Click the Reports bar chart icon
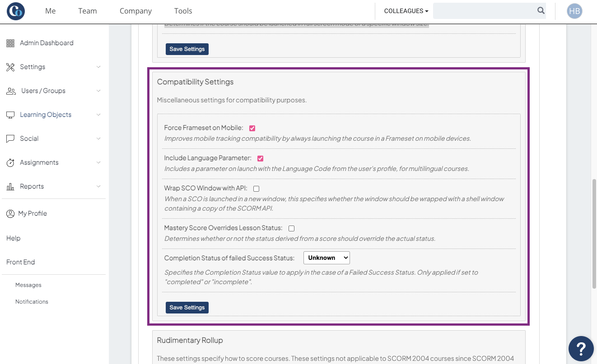Screen dimensions: 597x364 [10, 186]
